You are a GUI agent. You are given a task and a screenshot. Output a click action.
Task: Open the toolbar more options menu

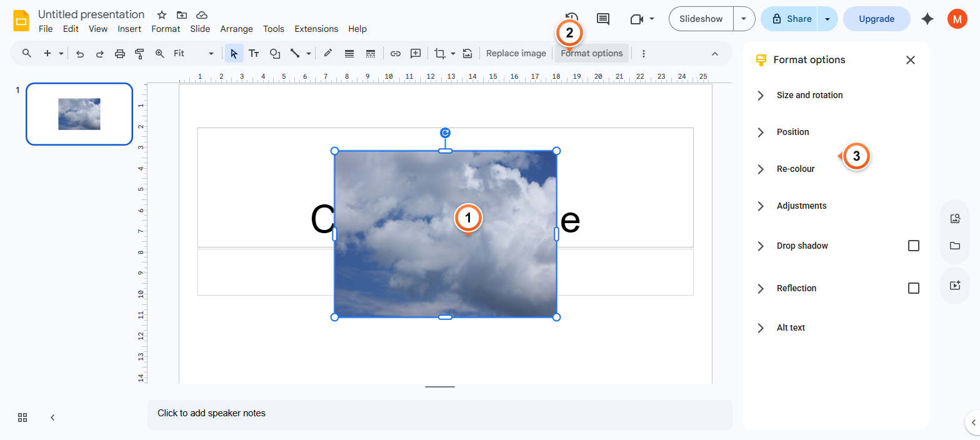coord(644,53)
